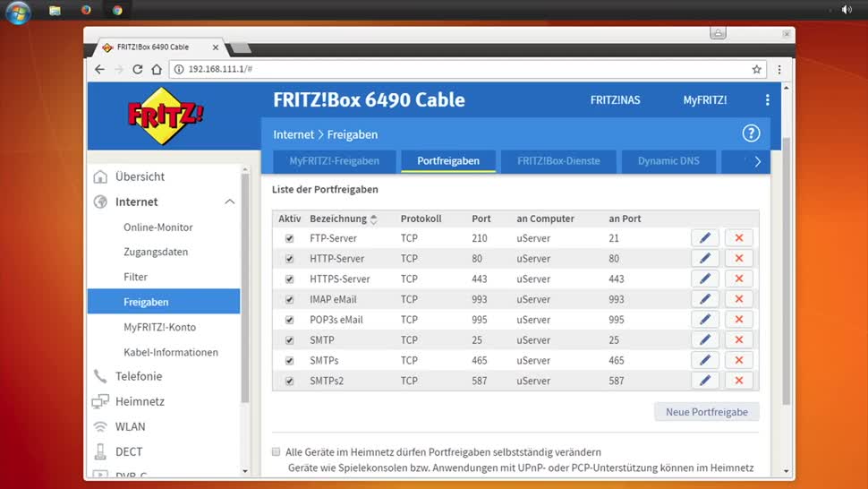Edit the FTP-Server port forwarding entry

705,238
